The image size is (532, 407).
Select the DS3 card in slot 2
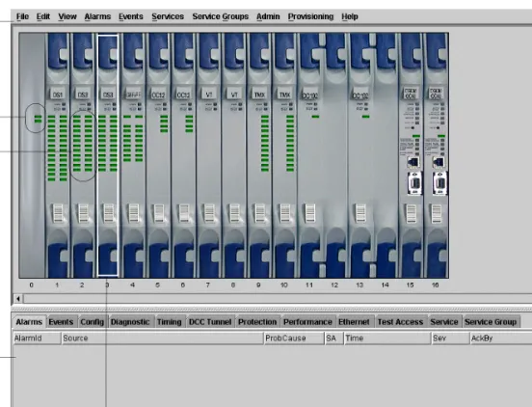click(83, 155)
